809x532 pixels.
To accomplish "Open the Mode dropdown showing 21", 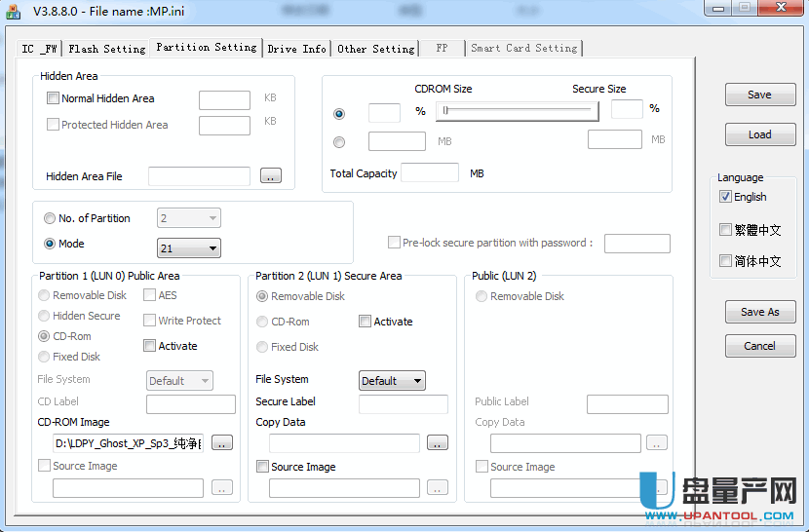I will tap(189, 248).
